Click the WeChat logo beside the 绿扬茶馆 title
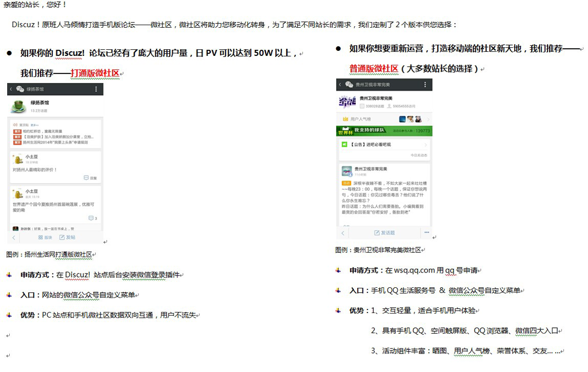The width and height of the screenshot is (588, 372). coord(20,89)
